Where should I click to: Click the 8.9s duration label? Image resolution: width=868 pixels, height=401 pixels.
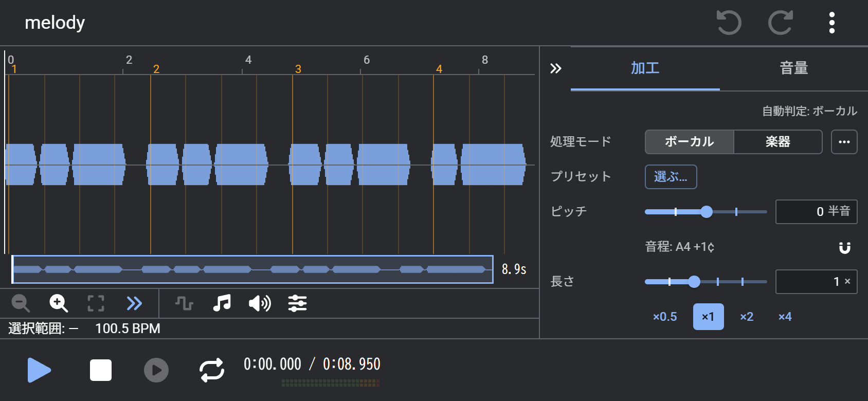tap(514, 269)
